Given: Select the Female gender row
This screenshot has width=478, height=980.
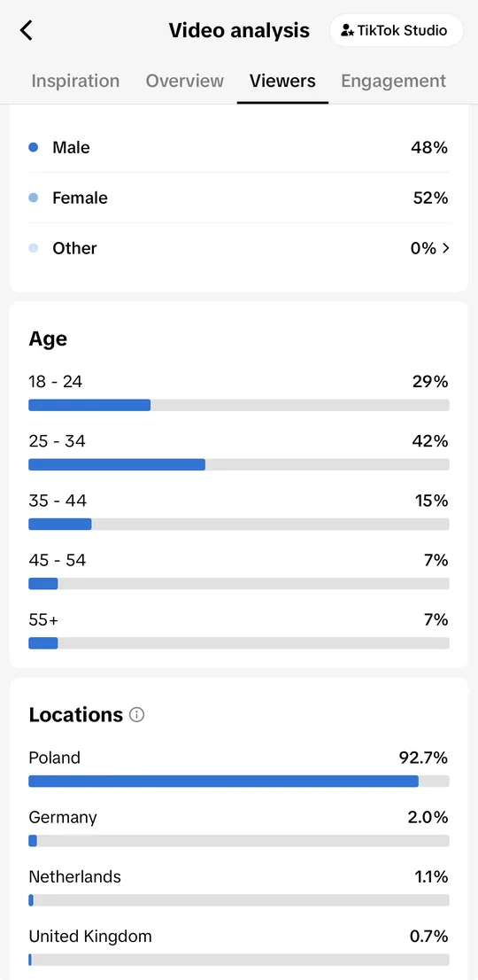Looking at the screenshot, I should click(x=239, y=198).
